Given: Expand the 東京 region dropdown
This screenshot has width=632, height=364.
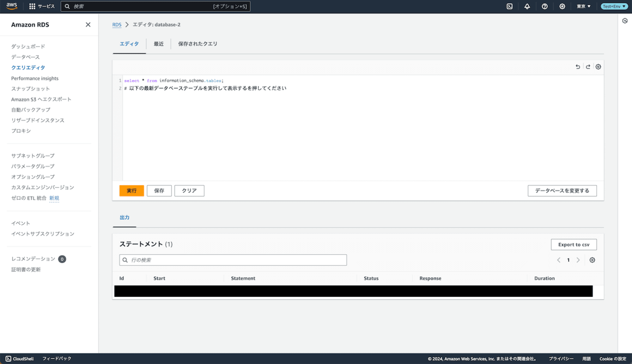Looking at the screenshot, I should point(583,6).
